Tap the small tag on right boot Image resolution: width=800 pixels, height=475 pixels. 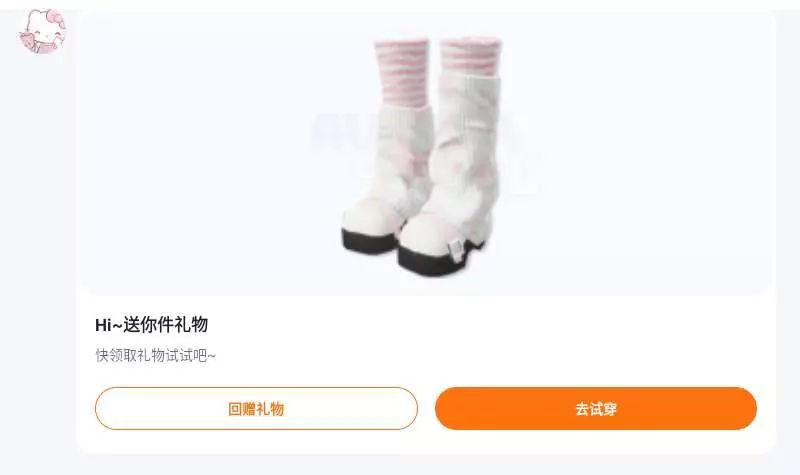pos(456,250)
